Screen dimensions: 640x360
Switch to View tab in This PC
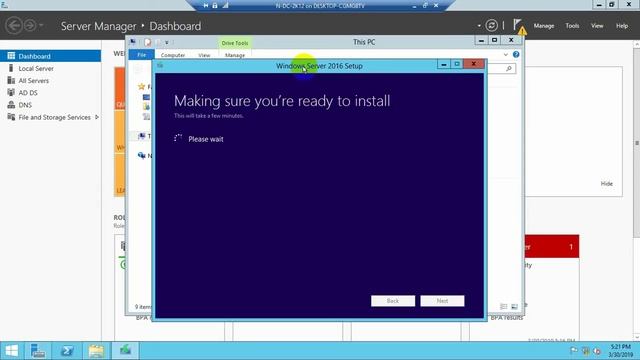(x=204, y=55)
